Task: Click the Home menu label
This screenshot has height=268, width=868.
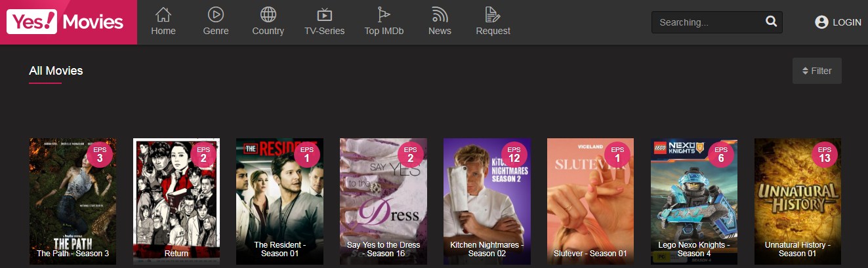Action: point(163,31)
